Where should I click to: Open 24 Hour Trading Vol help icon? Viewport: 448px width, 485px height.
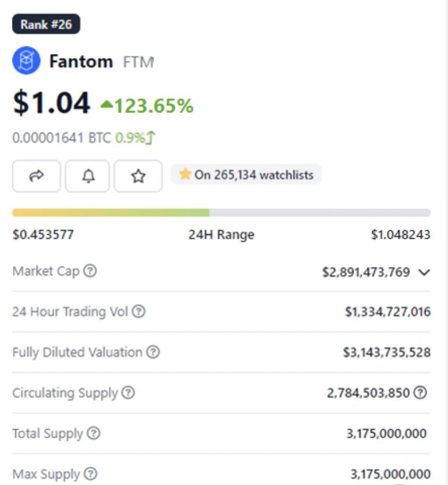coord(139,311)
